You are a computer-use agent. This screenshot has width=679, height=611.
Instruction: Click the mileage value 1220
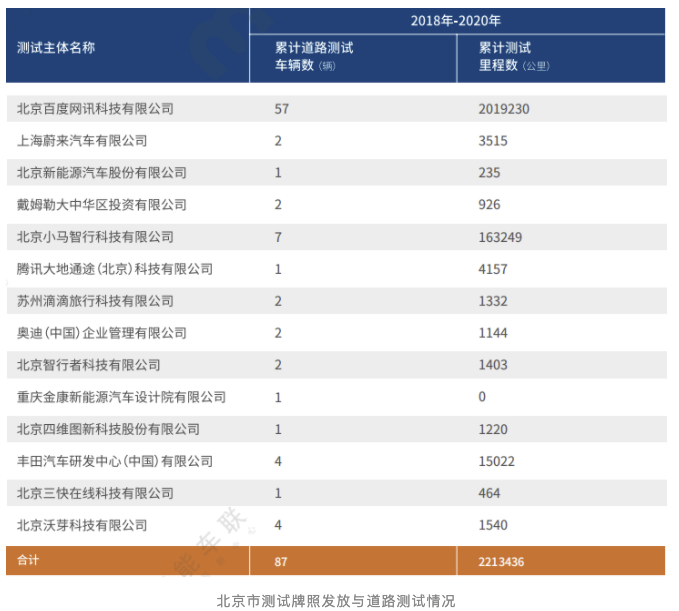point(493,430)
